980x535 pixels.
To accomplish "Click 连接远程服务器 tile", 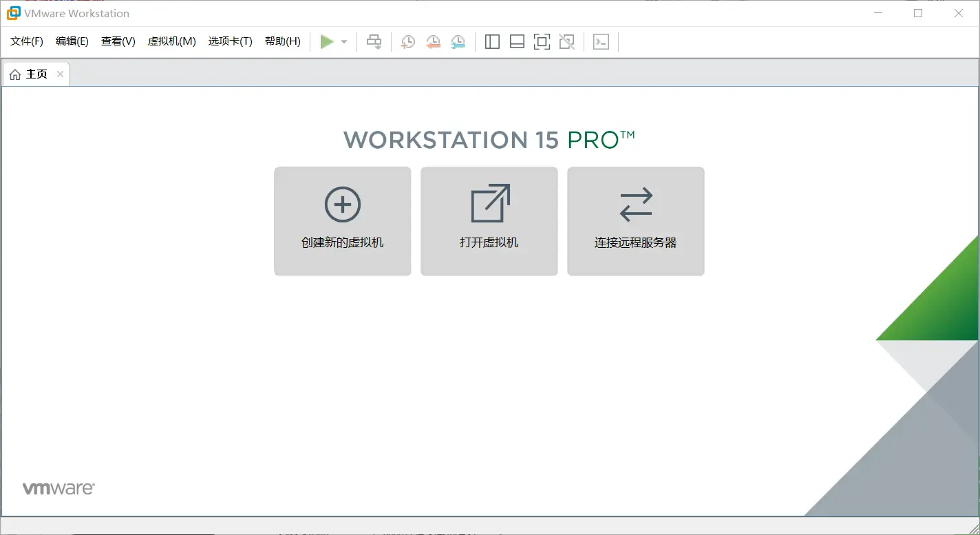I will pos(636,221).
